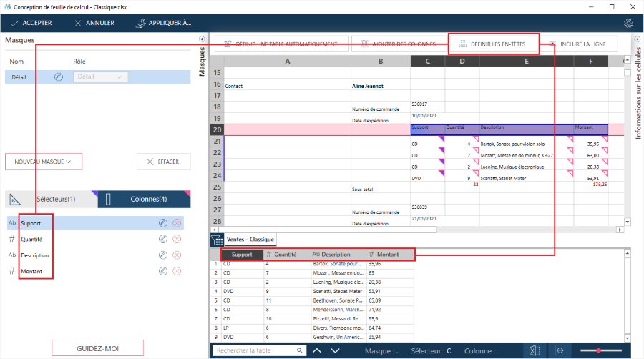Jump to next search result with down chevron
This screenshot has height=359, width=644.
click(335, 350)
